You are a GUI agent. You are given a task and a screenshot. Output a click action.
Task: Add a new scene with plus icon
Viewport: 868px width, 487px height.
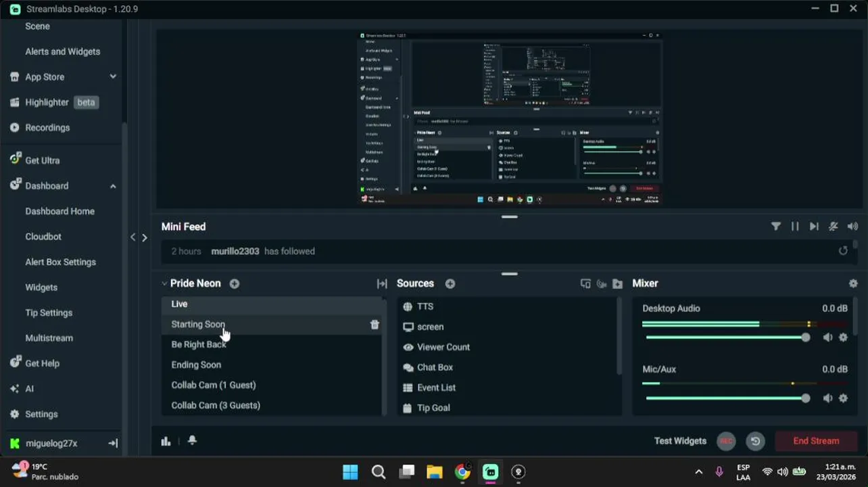[x=234, y=283]
